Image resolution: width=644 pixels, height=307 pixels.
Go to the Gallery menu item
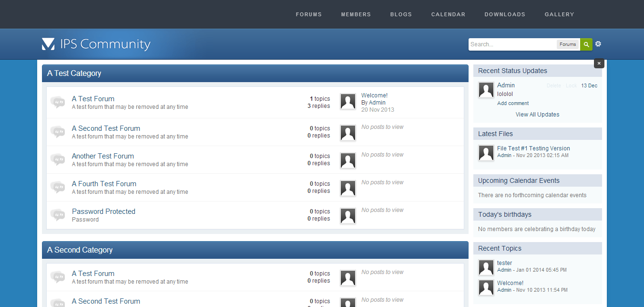(559, 14)
